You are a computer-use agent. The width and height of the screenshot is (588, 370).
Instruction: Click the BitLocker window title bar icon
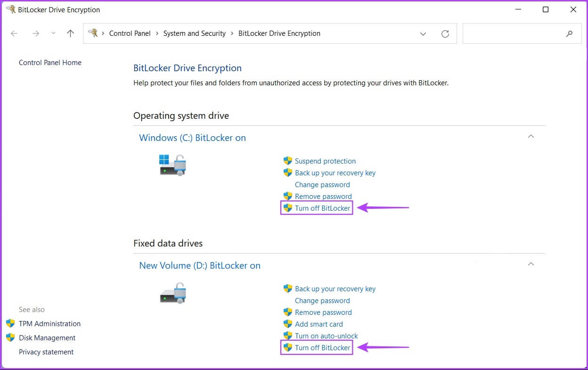pyautogui.click(x=10, y=9)
